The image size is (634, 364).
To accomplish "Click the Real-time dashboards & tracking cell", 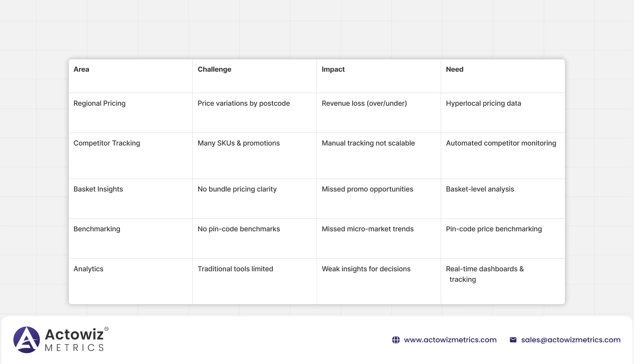I will (484, 274).
